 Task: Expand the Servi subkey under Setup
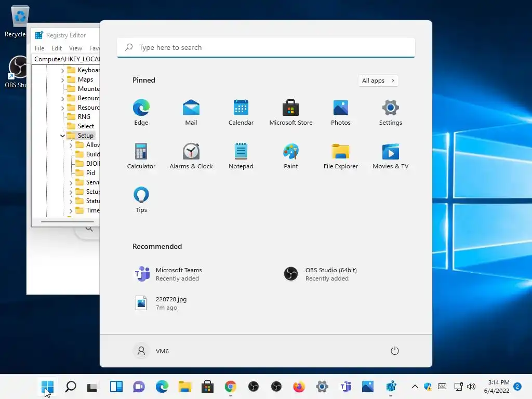pos(71,182)
